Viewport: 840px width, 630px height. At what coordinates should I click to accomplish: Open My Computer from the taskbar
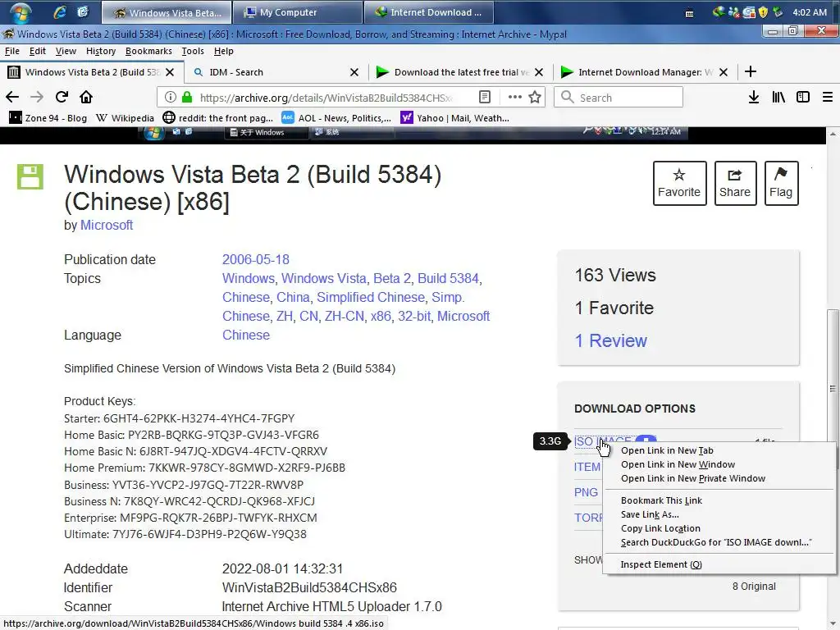[x=296, y=12]
